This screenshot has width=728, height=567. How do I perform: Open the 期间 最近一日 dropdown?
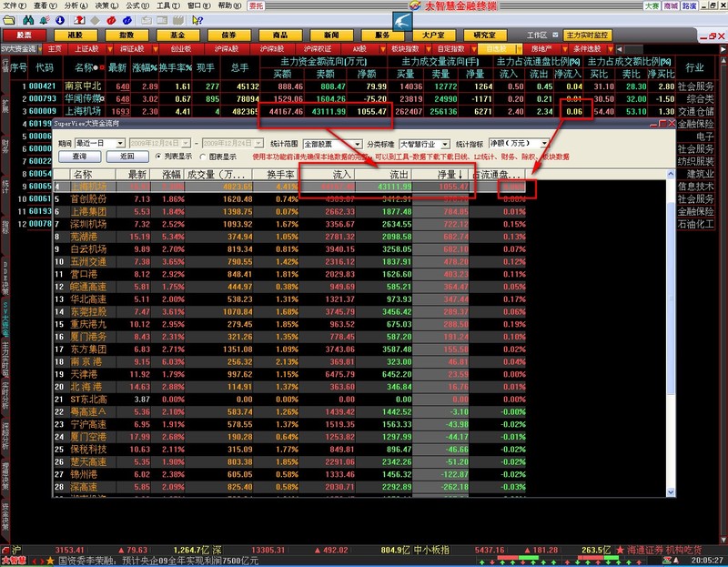(120, 143)
